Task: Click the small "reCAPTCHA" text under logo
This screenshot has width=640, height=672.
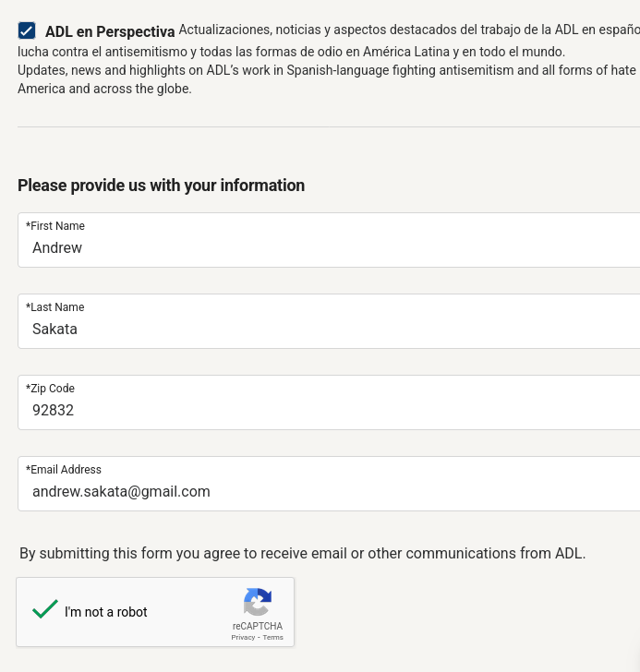Action: coord(258,626)
